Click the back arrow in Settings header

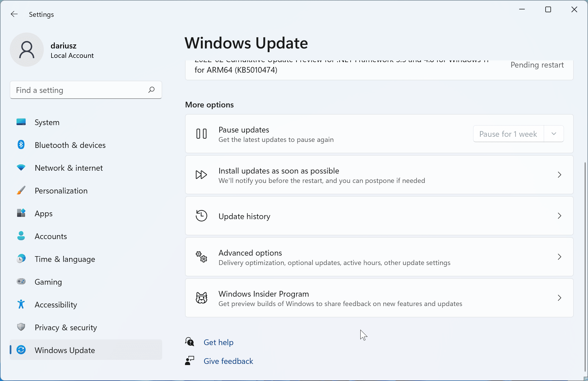[14, 14]
